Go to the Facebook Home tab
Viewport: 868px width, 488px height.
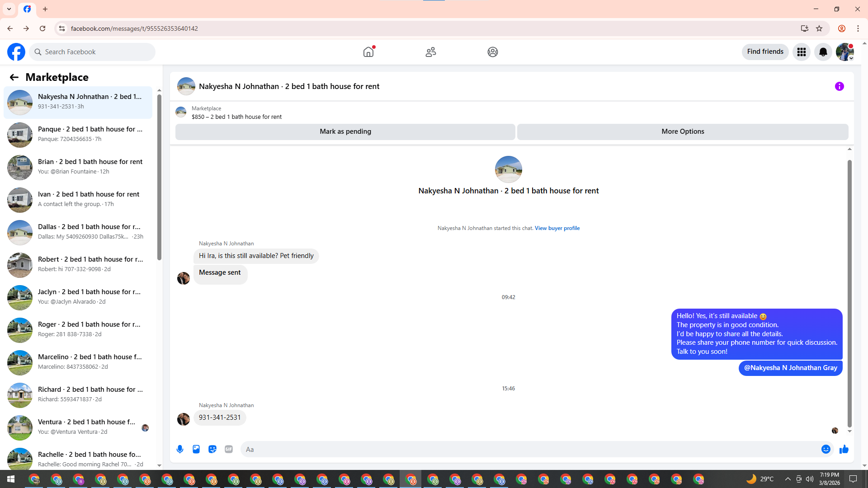(x=368, y=52)
